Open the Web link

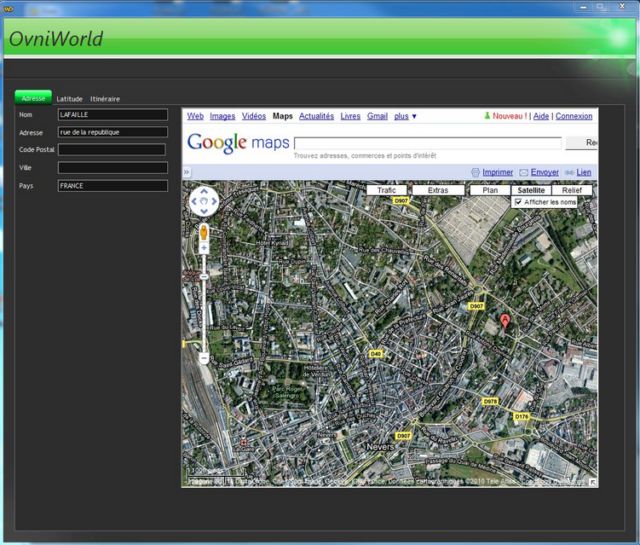click(x=195, y=116)
